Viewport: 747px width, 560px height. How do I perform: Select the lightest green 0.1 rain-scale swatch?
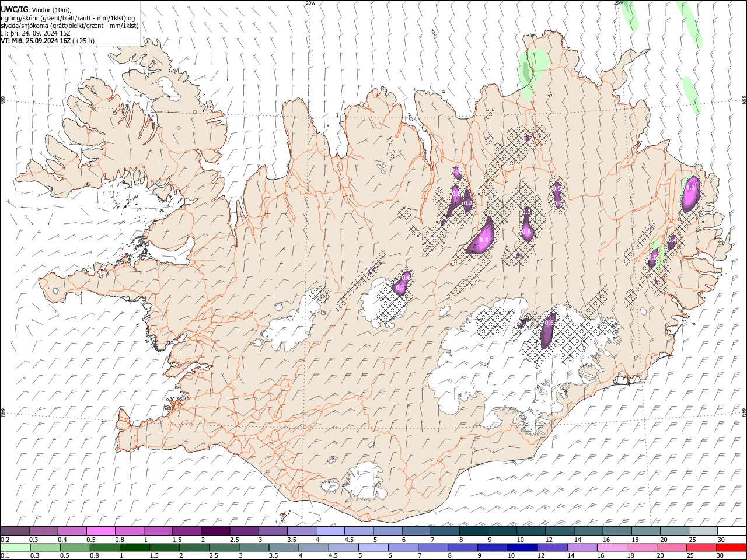point(15,547)
